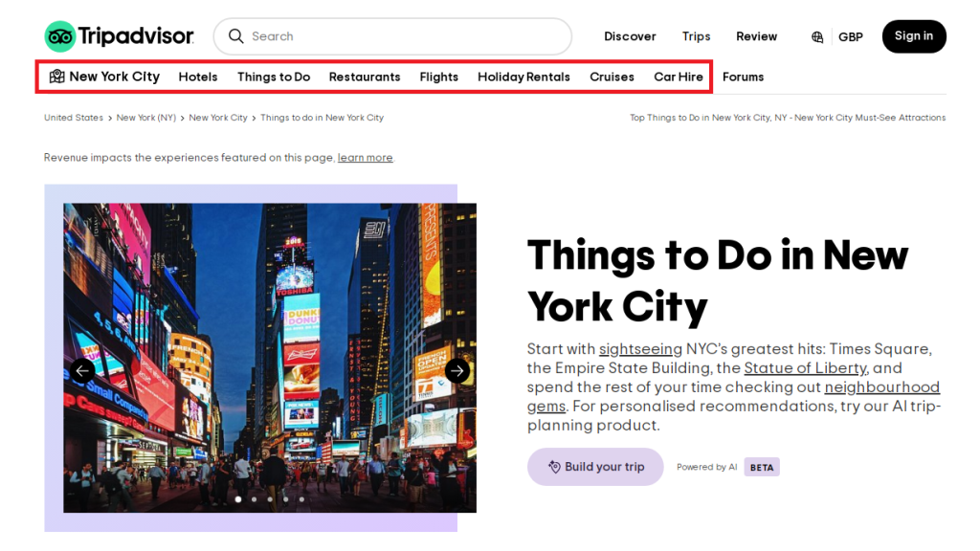Click the globe language icon
The height and width of the screenshot is (551, 980).
817,37
